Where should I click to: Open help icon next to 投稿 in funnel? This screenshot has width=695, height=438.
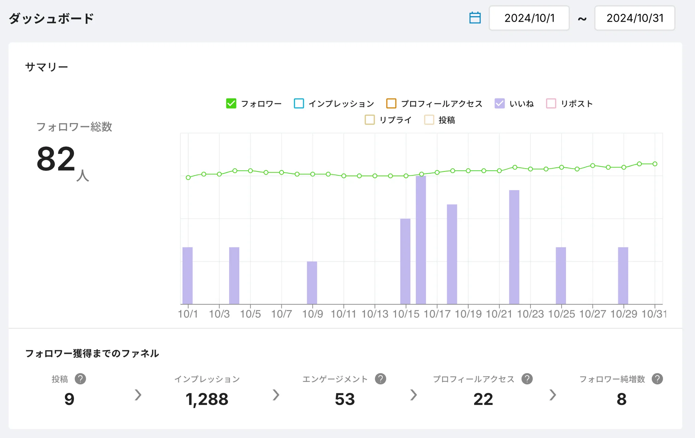(81, 379)
